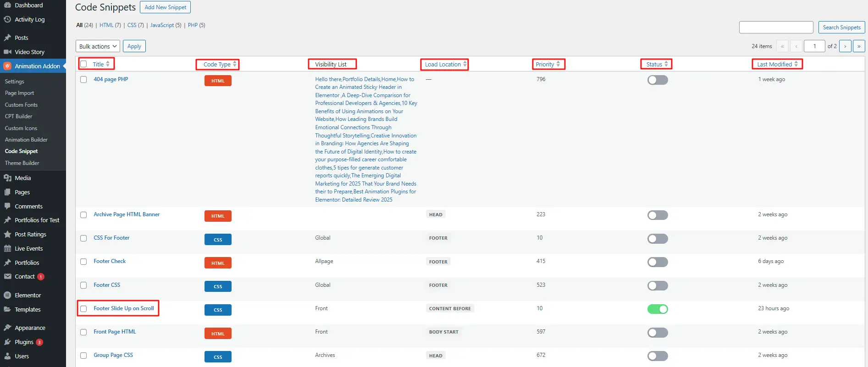Open the Archive Page HTML Banner snippet
Image resolution: width=868 pixels, height=367 pixels.
point(127,214)
